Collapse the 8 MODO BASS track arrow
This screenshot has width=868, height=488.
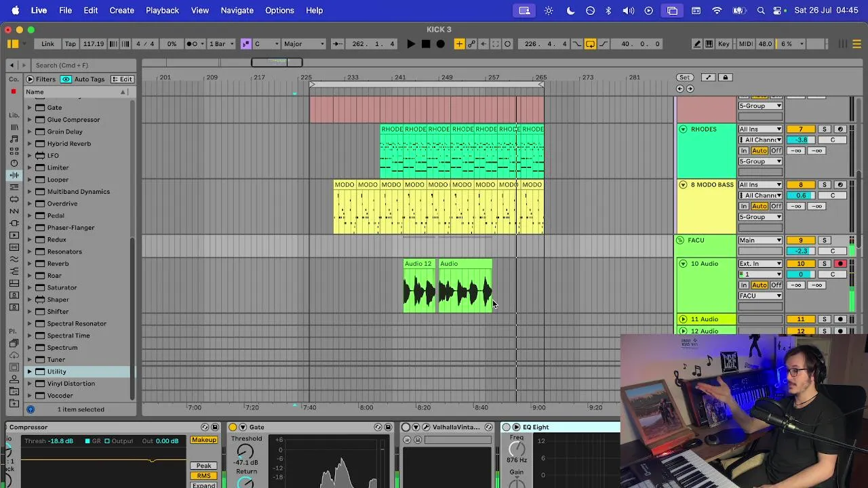coord(683,185)
